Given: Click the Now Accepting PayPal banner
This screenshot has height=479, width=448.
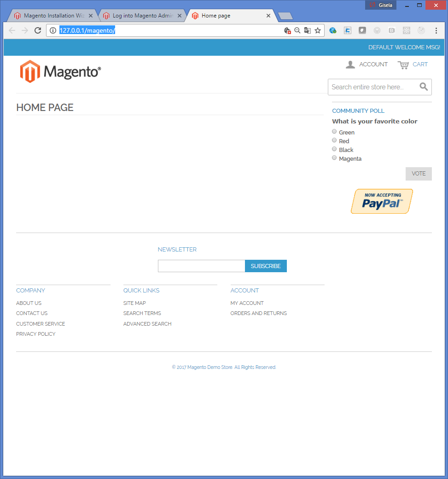Looking at the screenshot, I should tap(382, 201).
